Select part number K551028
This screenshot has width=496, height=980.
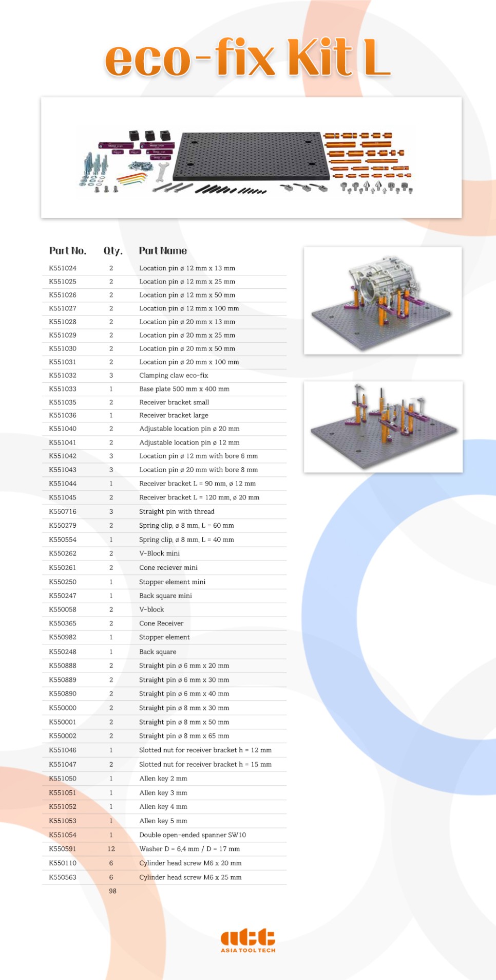click(x=63, y=322)
